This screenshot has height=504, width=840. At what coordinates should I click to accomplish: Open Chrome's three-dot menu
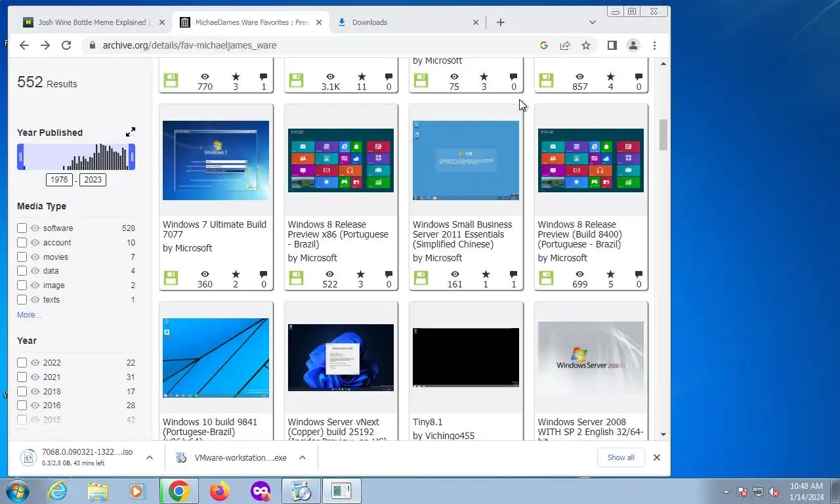point(654,45)
